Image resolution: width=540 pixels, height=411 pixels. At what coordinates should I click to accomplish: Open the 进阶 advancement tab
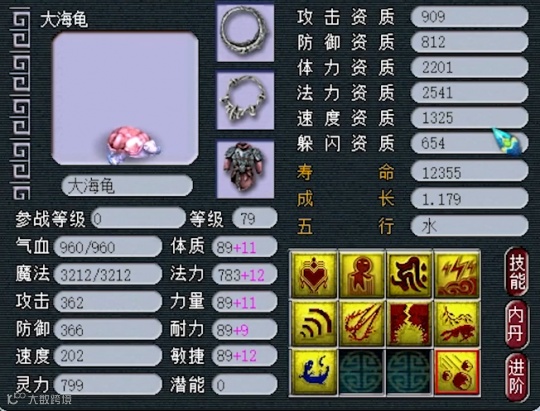pyautogui.click(x=517, y=378)
